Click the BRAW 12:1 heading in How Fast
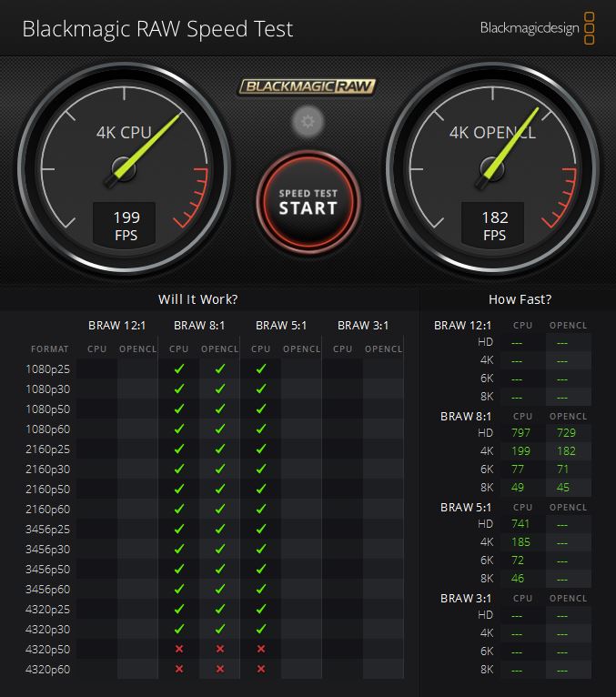Image resolution: width=616 pixels, height=697 pixels. pyautogui.click(x=462, y=326)
